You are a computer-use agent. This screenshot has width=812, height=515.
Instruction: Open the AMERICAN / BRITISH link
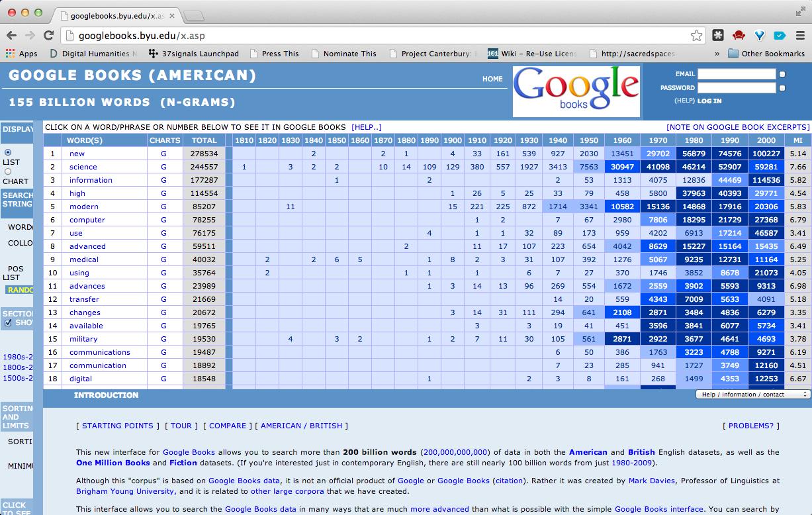pyautogui.click(x=302, y=426)
